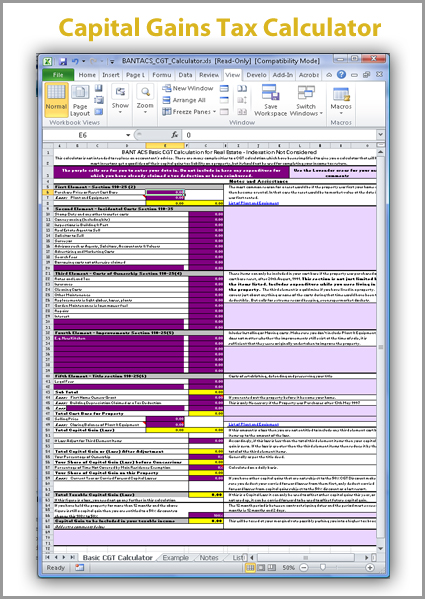
Task: Click Full Screen icon in Workbook Views
Action: click(x=99, y=112)
